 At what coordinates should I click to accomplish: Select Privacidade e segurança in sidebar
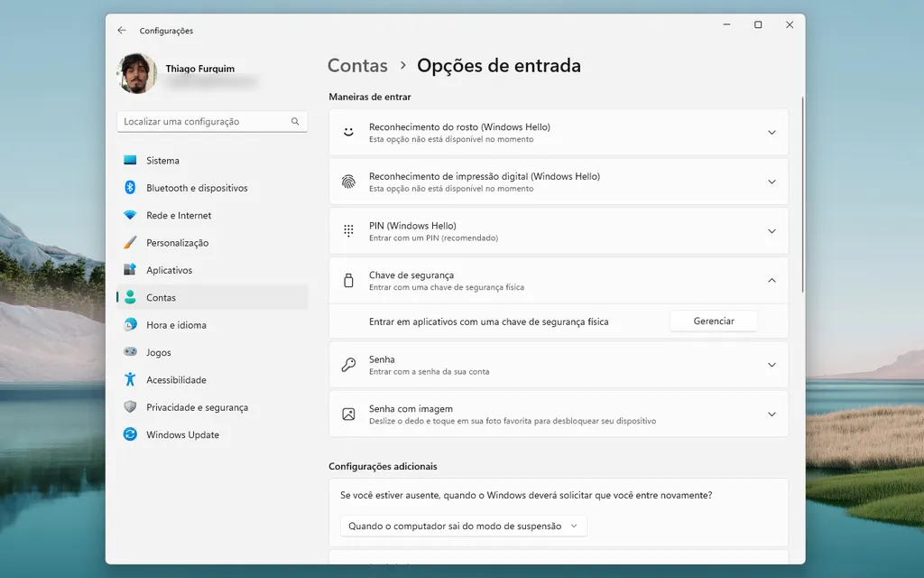[x=199, y=406]
